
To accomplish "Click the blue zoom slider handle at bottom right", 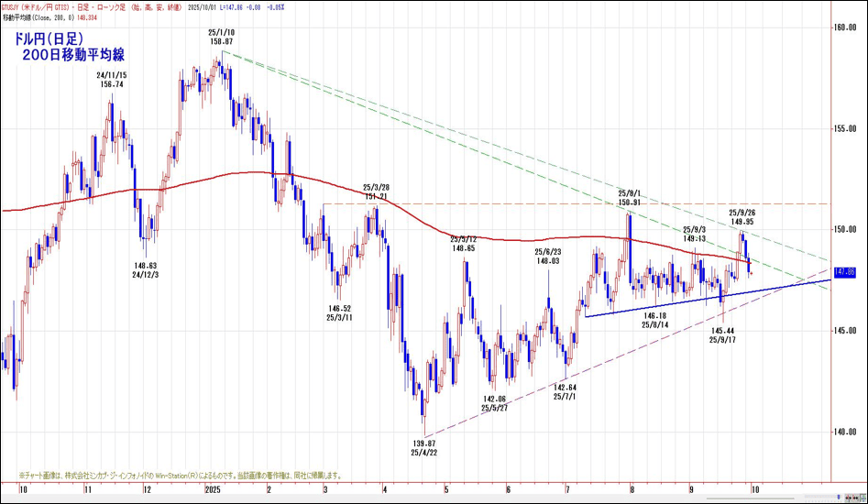I will click(839, 498).
